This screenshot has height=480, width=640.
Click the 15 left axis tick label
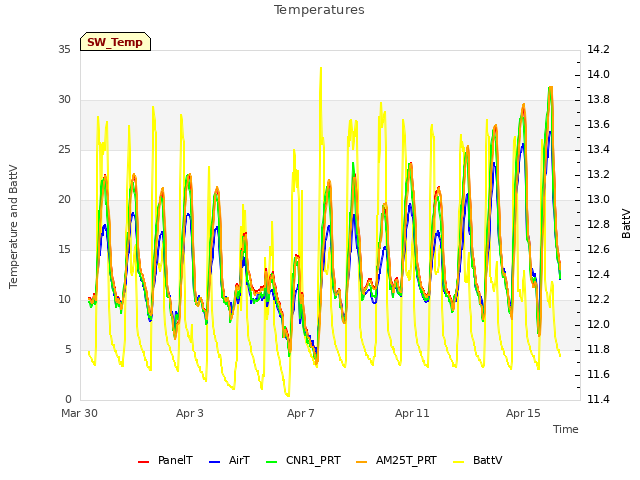64,249
